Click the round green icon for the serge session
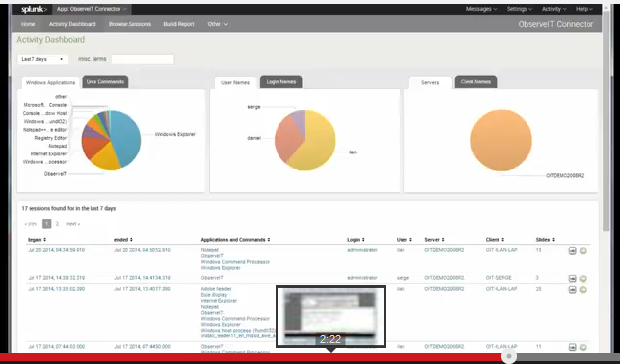 pos(583,279)
